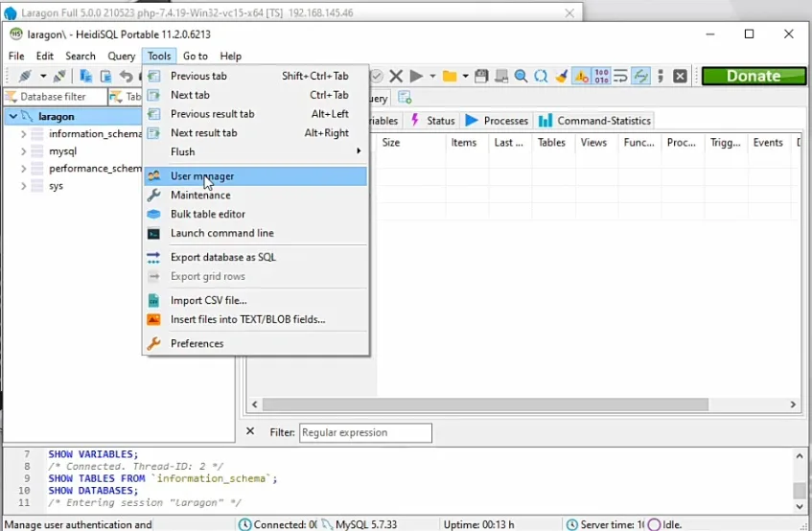This screenshot has height=531, width=812.
Task: Open the Flush submenu arrow
Action: point(359,151)
